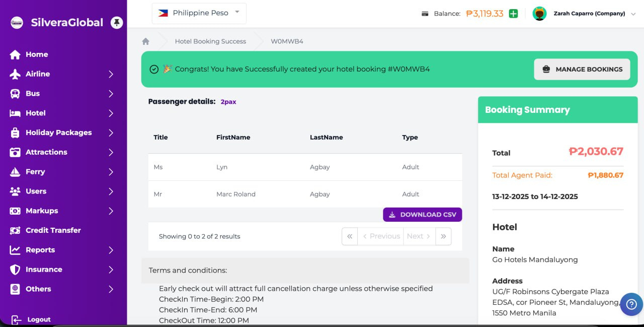Click the Hotel Booking Success breadcrumb
The image size is (644, 327).
tap(210, 41)
